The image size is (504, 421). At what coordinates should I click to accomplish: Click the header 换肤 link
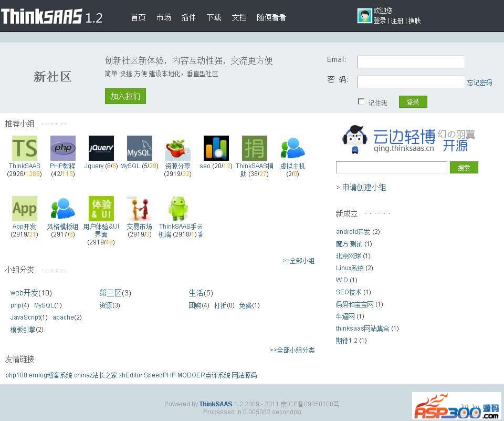pos(414,20)
